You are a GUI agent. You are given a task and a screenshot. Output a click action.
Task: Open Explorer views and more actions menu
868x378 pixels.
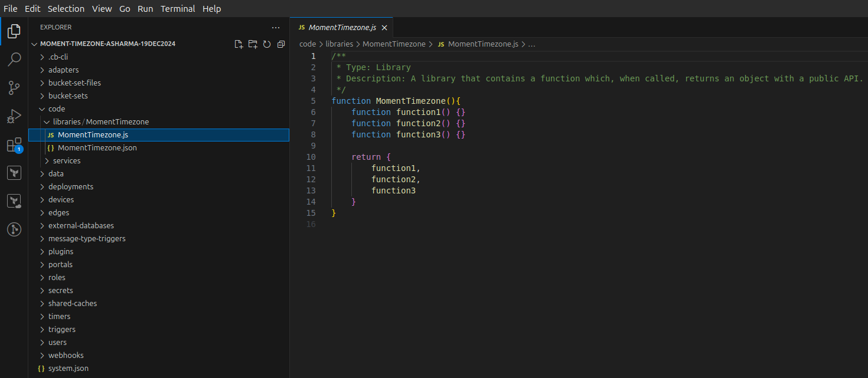pyautogui.click(x=276, y=27)
